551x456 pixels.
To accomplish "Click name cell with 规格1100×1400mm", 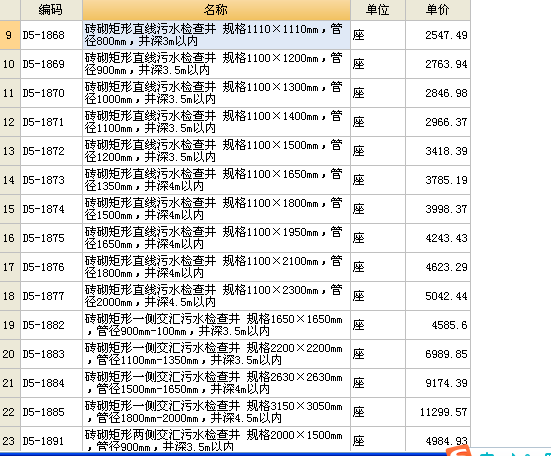I will [216, 122].
